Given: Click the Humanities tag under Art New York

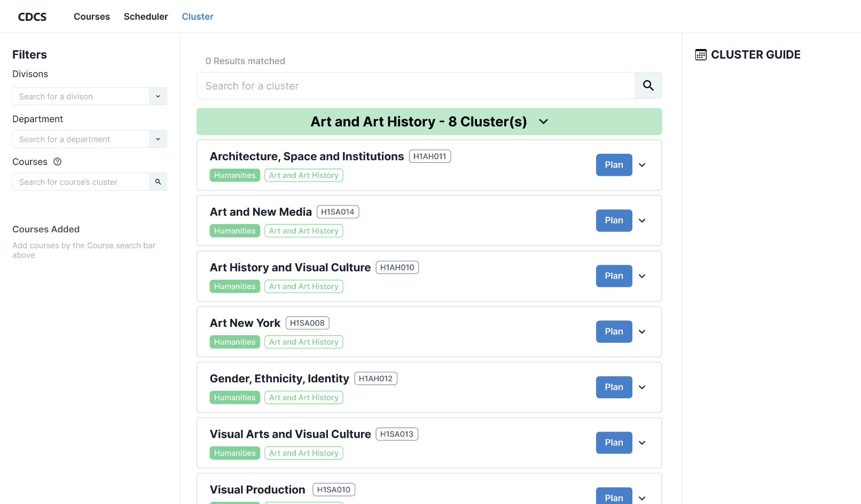Looking at the screenshot, I should (x=234, y=342).
